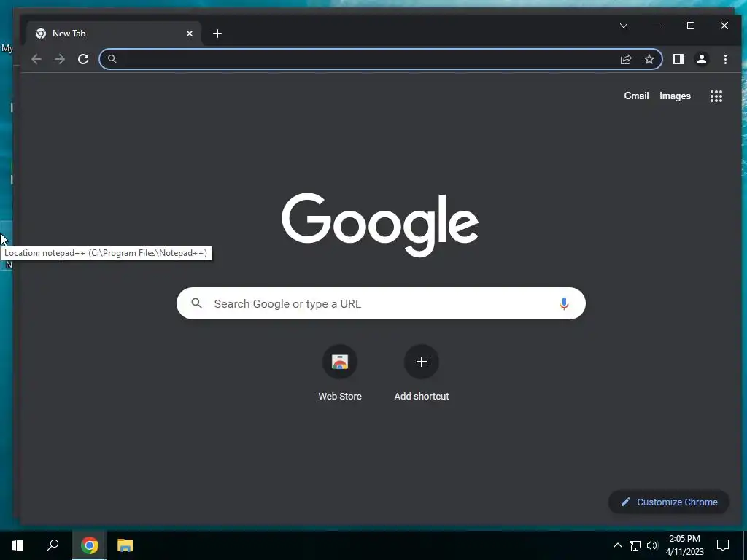Open the notification center
747x560 pixels.
click(723, 545)
